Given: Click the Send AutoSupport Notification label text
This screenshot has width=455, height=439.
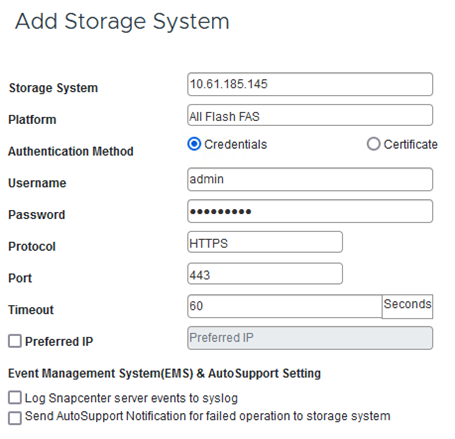Looking at the screenshot, I should (208, 416).
